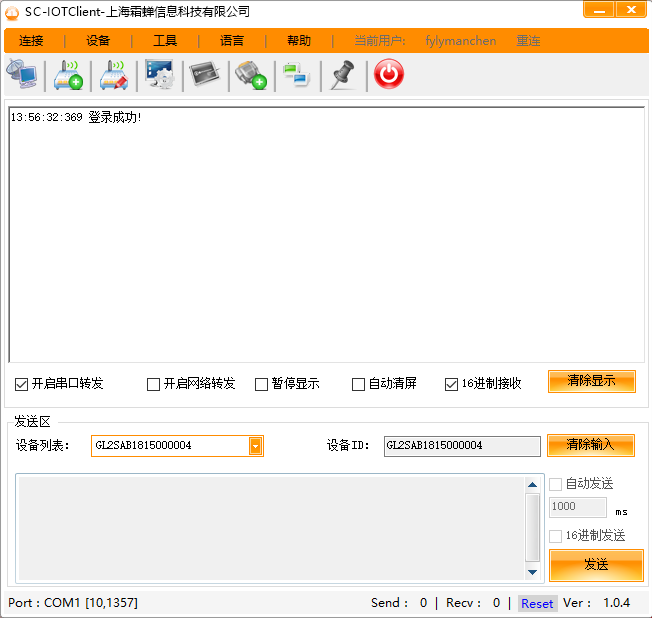The image size is (652, 618).
Task: Click the 1000 ms interval field
Action: pos(578,507)
